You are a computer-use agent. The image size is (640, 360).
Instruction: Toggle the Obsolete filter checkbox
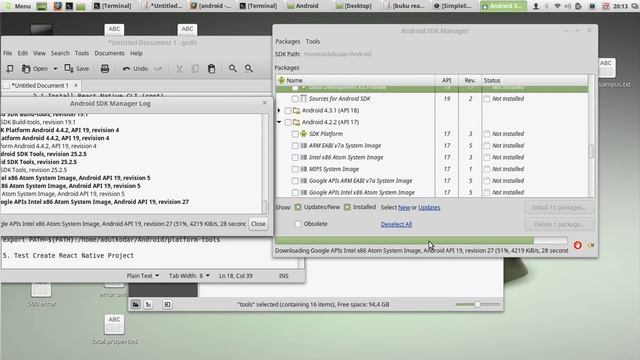[298, 224]
